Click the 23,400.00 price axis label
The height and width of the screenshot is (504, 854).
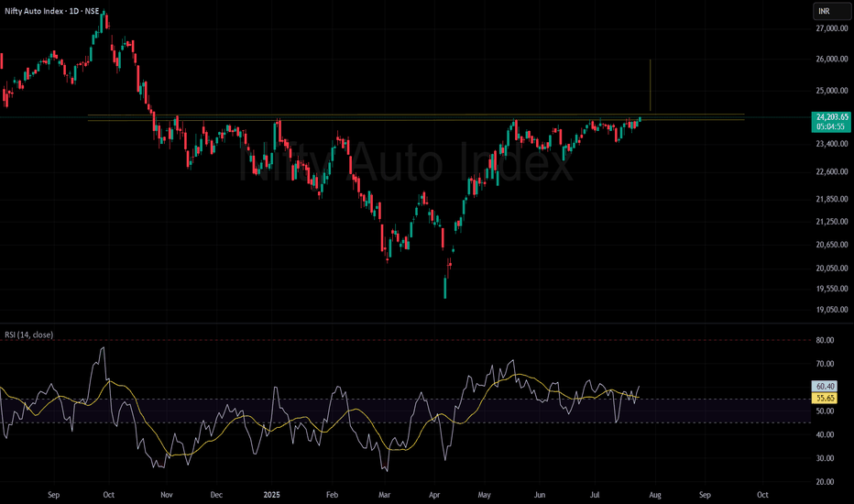pos(832,144)
